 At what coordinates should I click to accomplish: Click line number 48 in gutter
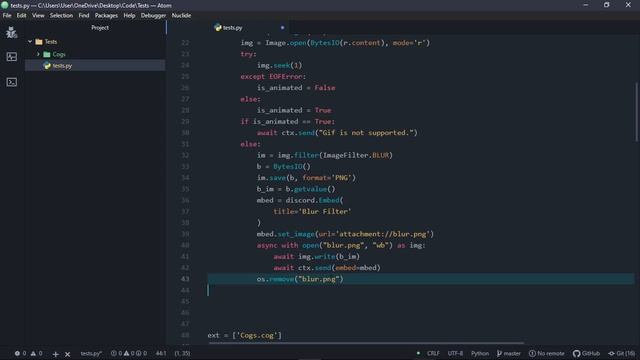(x=185, y=336)
